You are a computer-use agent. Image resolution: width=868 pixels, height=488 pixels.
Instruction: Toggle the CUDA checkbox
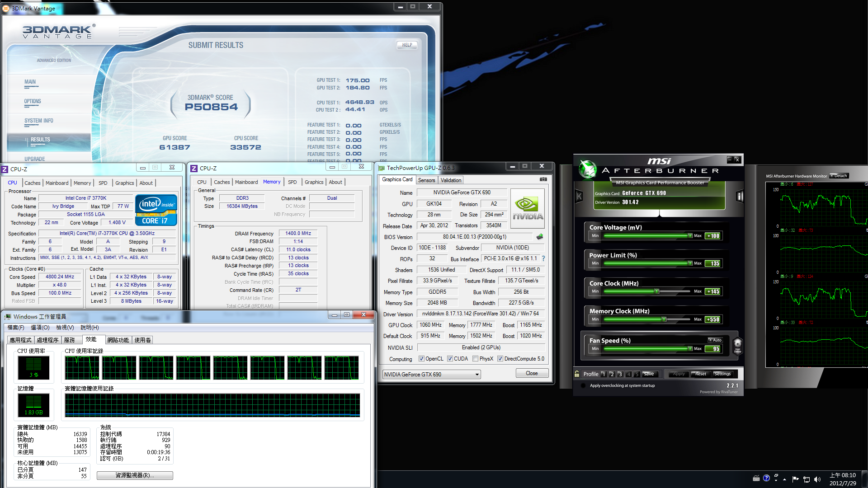click(x=450, y=359)
